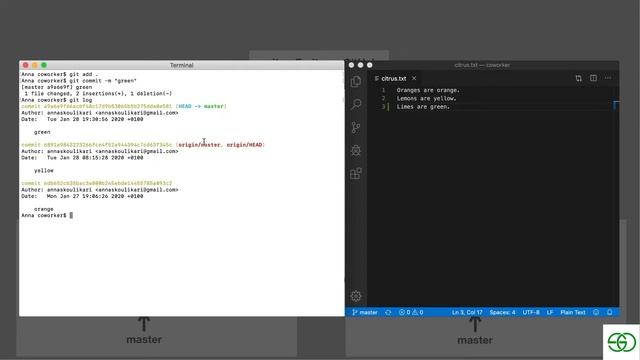Screen dimensions: 640x360
Task: Click the master branch in status bar
Action: tap(365, 312)
